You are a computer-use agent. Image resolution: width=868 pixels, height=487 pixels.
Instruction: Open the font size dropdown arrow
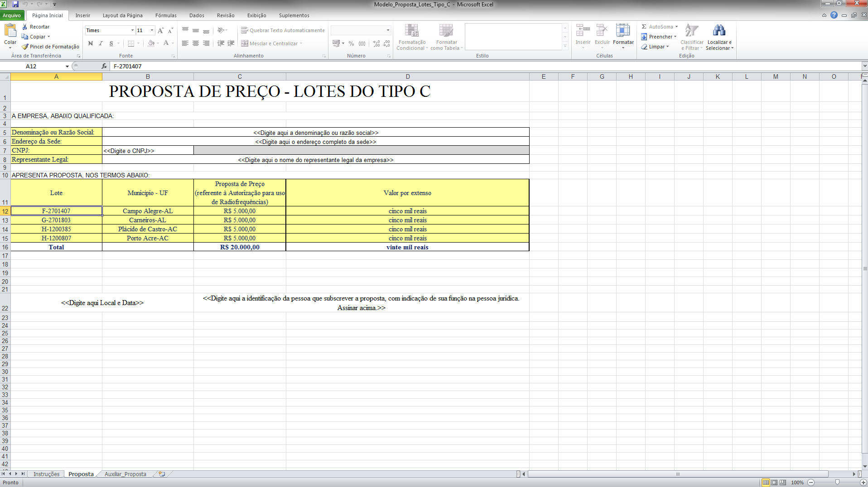pos(152,30)
